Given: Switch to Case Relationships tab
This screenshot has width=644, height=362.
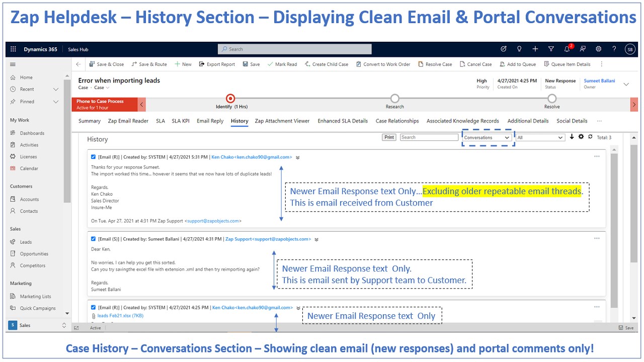Looking at the screenshot, I should pyautogui.click(x=397, y=121).
